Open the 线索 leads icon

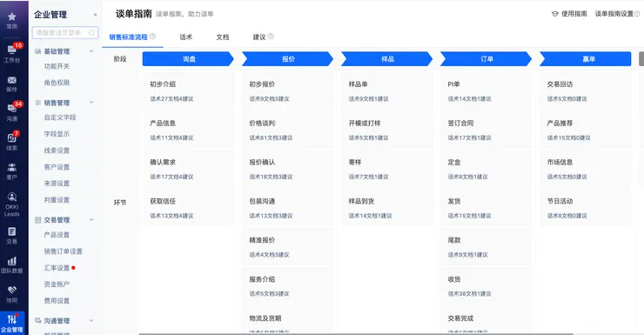pyautogui.click(x=11, y=138)
